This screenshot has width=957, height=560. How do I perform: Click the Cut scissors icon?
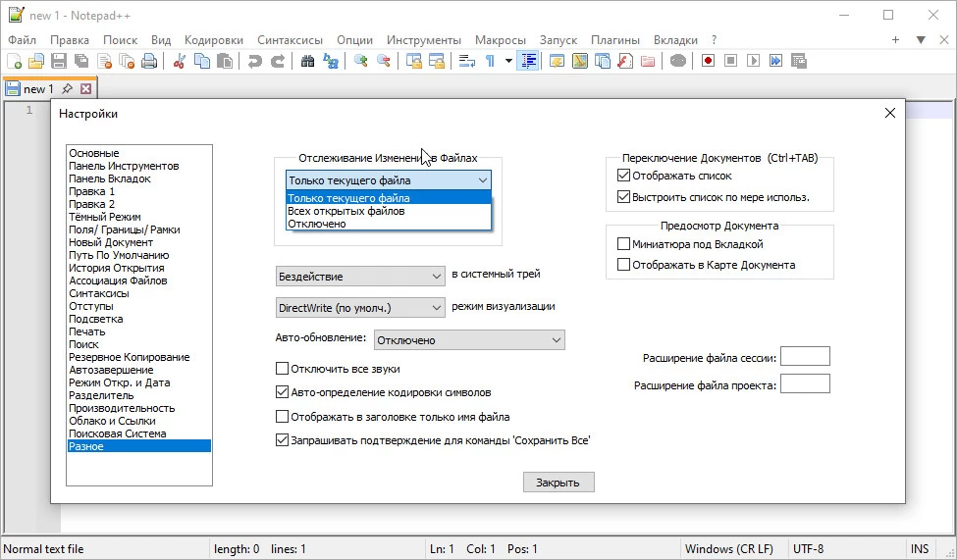tap(180, 61)
